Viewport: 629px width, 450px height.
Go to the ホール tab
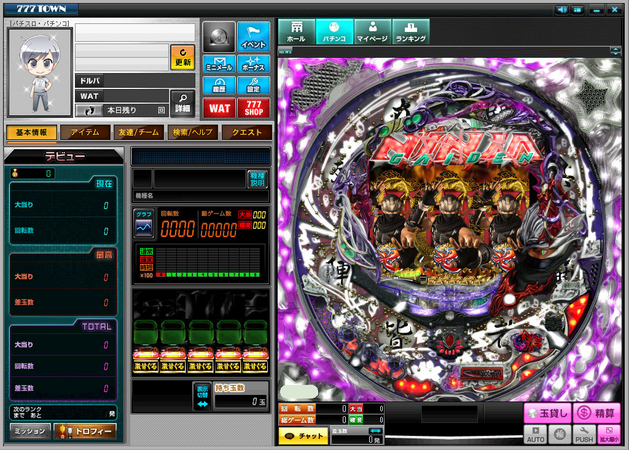(296, 31)
